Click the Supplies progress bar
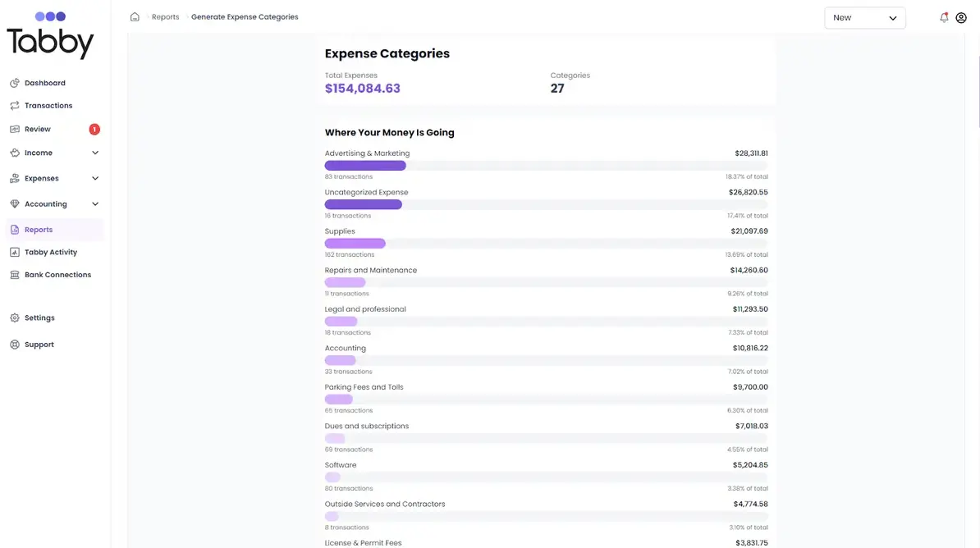The image size is (980, 548). pyautogui.click(x=546, y=243)
